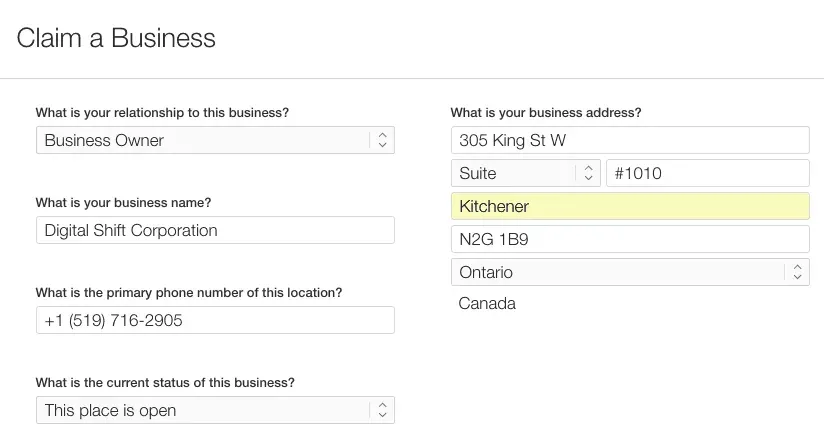Click the up-down arrows on Suite selector
This screenshot has width=824, height=444.
[588, 173]
